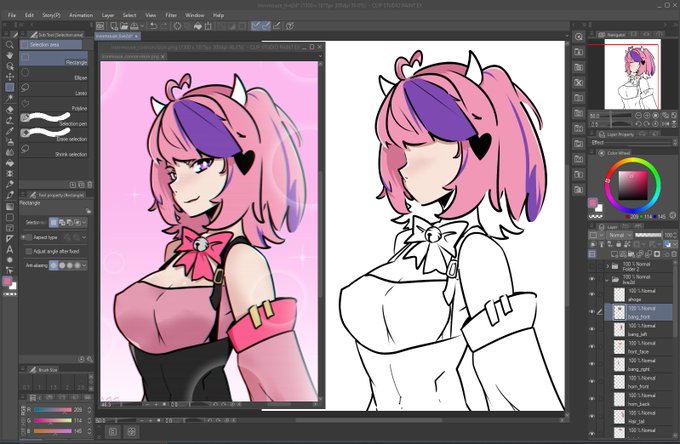Screen dimensions: 680x444
Task: Toggle visibility of front_face layer
Action: (x=592, y=347)
